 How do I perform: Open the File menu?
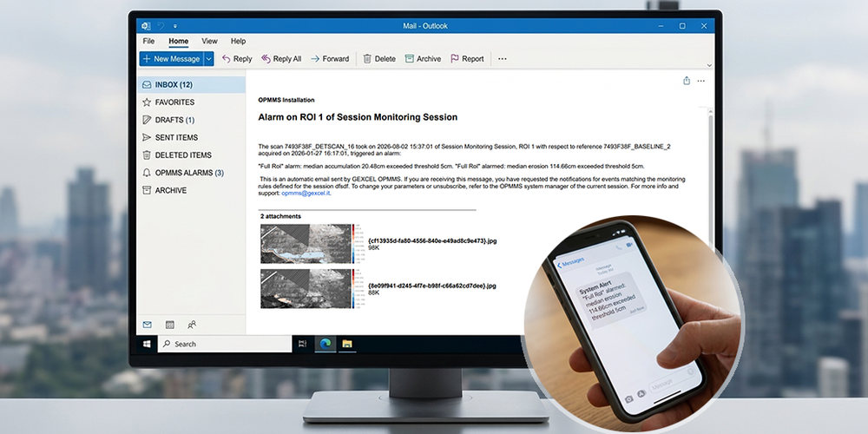pos(148,41)
